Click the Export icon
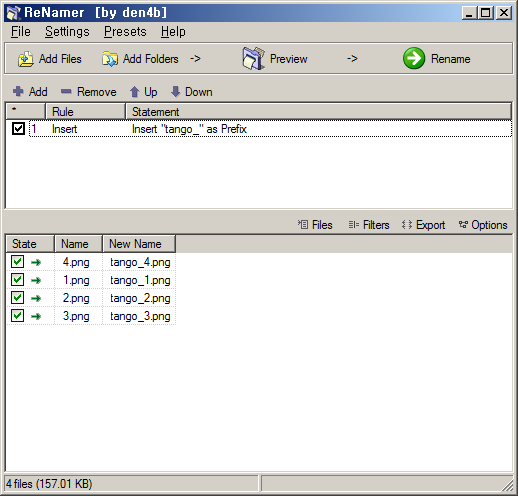This screenshot has height=496, width=518. (x=407, y=225)
